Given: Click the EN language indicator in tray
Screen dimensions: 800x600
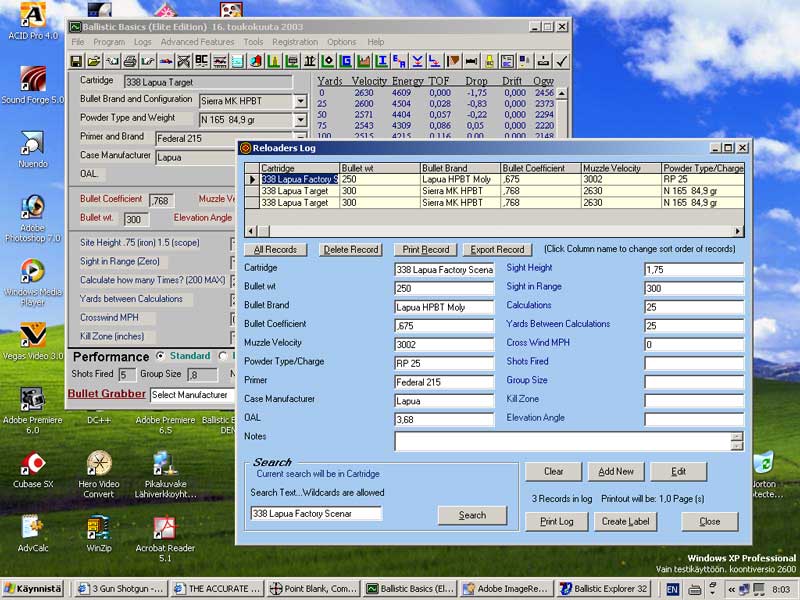Looking at the screenshot, I should point(672,589).
